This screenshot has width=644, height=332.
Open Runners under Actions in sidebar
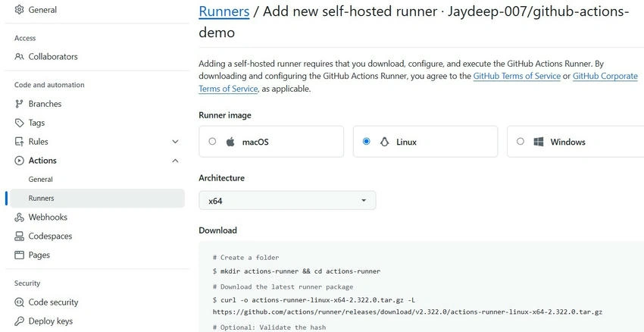tap(97, 199)
